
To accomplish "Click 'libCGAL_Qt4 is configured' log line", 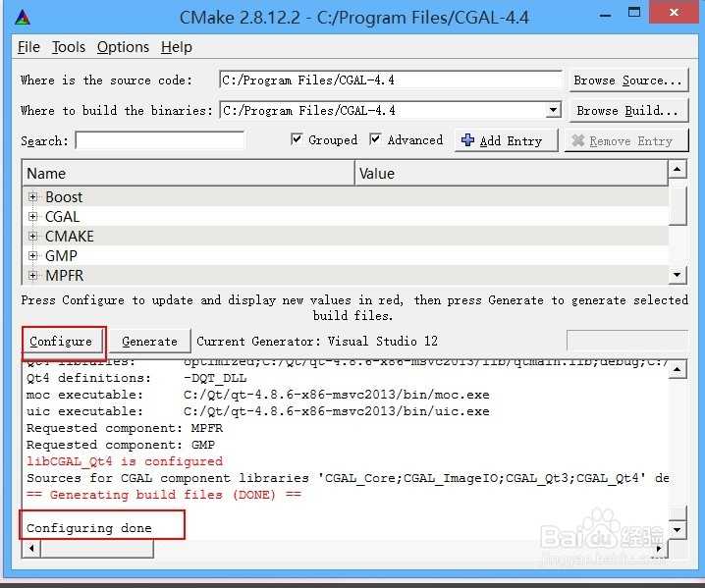I will (125, 461).
